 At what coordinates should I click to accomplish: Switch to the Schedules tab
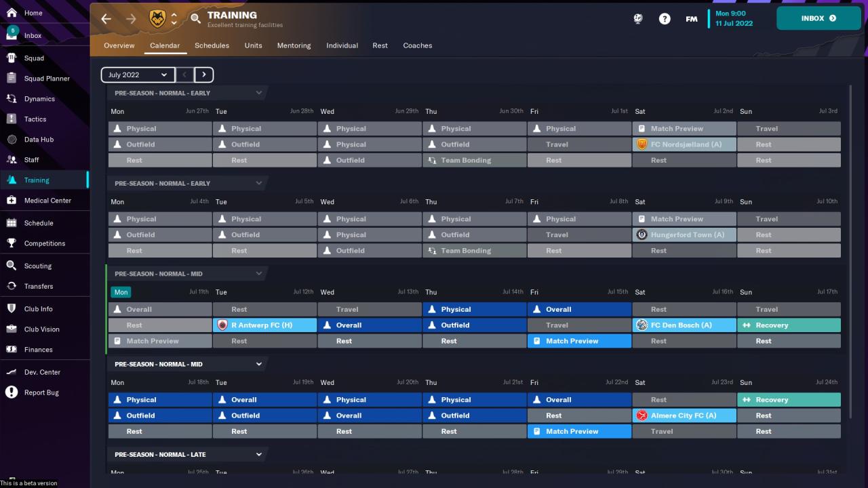coord(212,45)
